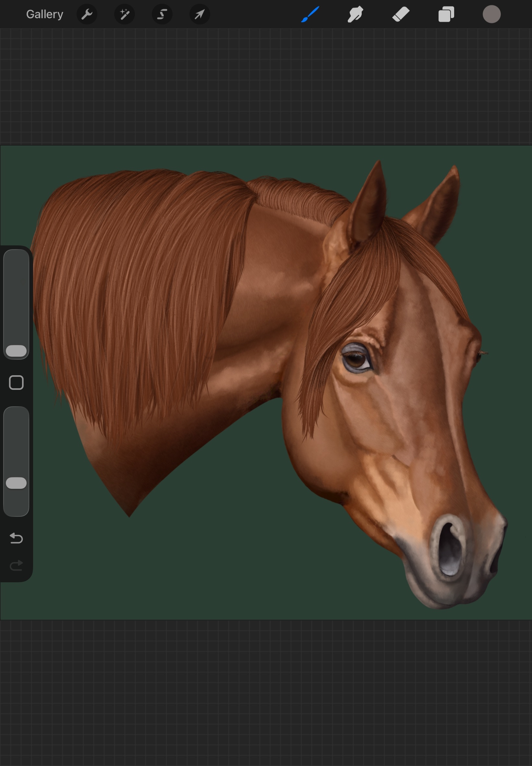This screenshot has height=766, width=532.
Task: Click the brush opacity slider handle
Action: point(16,483)
